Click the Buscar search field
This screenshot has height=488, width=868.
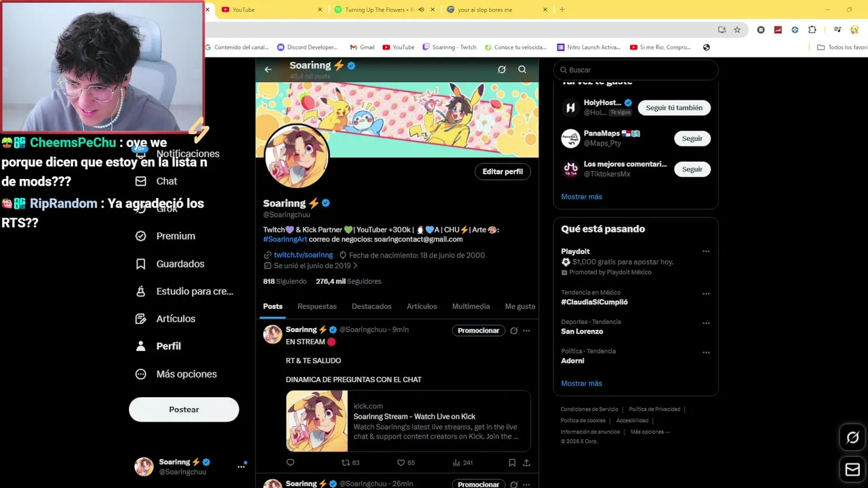tap(636, 70)
